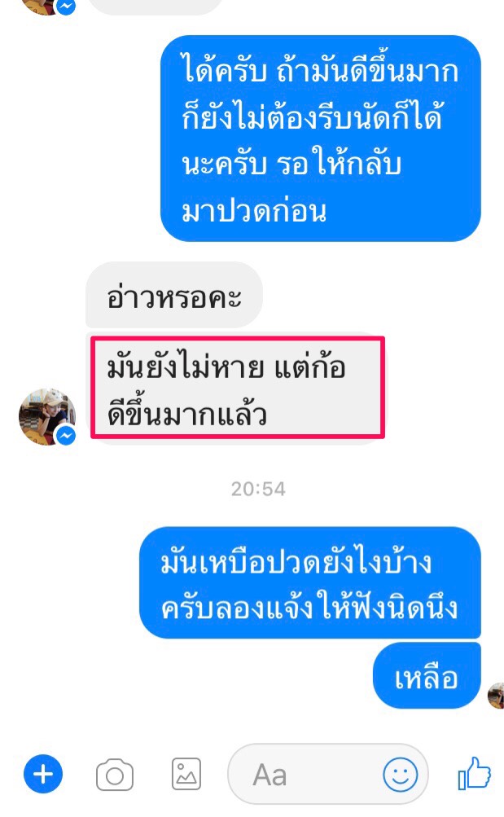Tap the text line มาปวดก่อน
Viewport: 504px width, 817px height.
tap(254, 211)
